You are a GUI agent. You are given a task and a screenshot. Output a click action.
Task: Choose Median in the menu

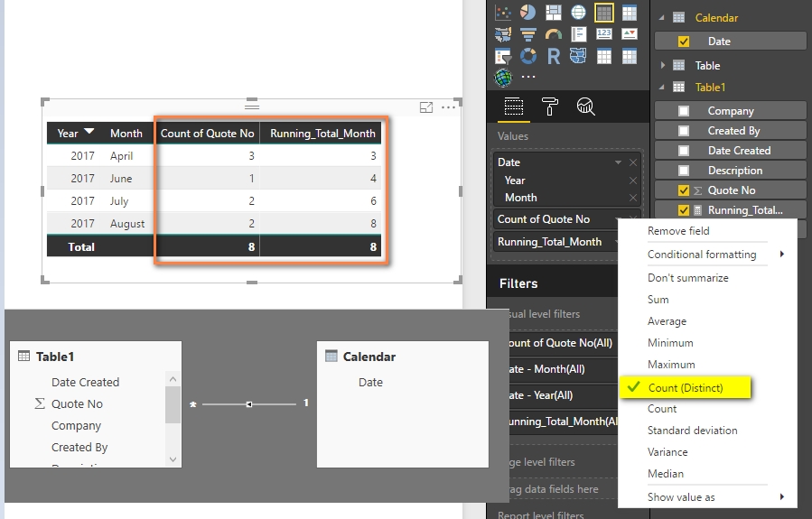(666, 474)
